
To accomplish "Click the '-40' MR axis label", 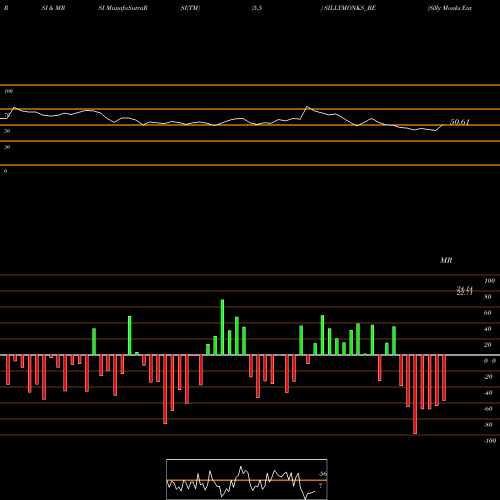I will [488, 393].
